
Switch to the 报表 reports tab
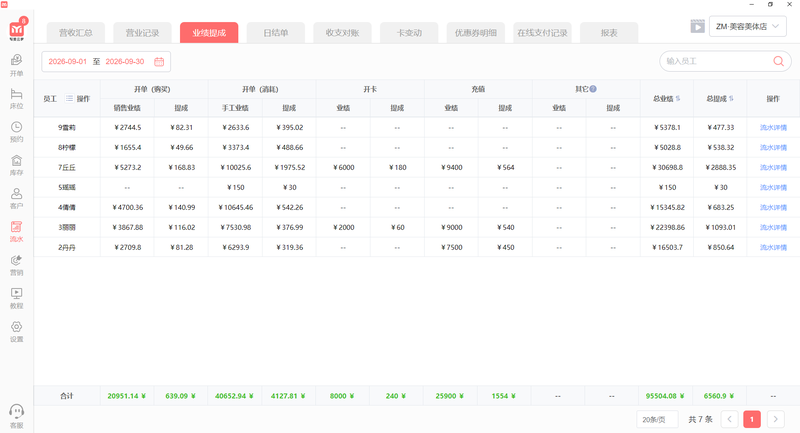point(609,33)
